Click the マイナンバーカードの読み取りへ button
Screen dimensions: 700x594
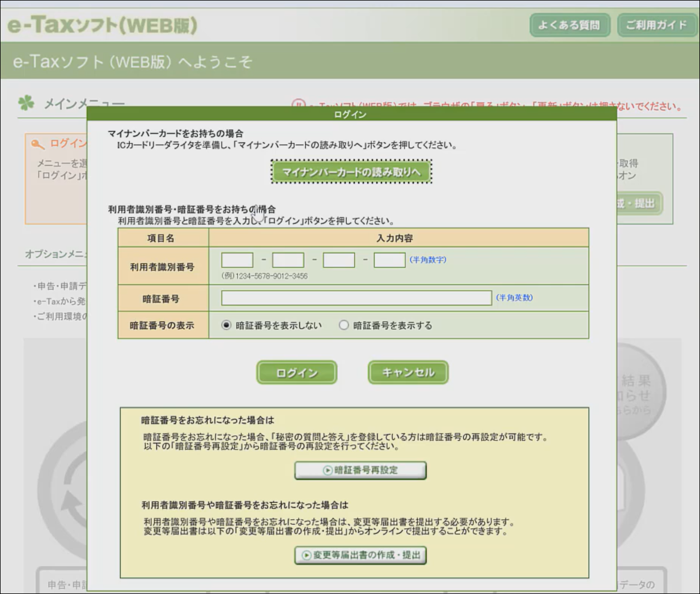coord(351,172)
